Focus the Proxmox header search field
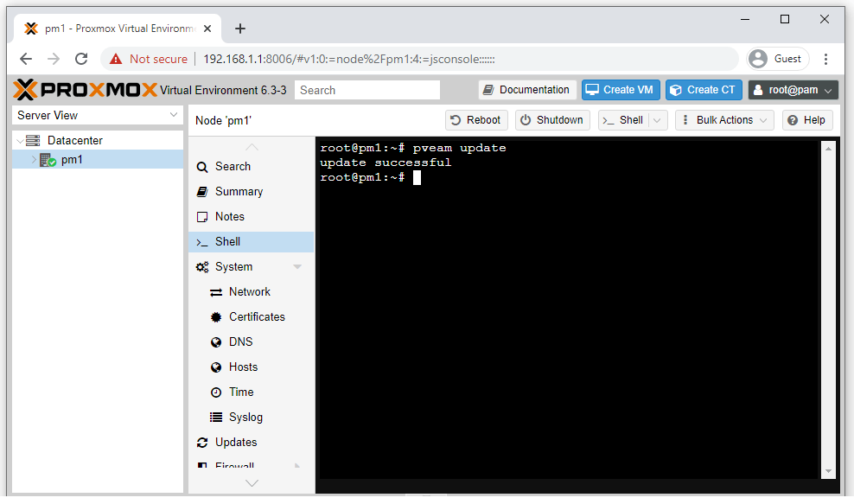Screen dimensions: 854x504 click(367, 90)
